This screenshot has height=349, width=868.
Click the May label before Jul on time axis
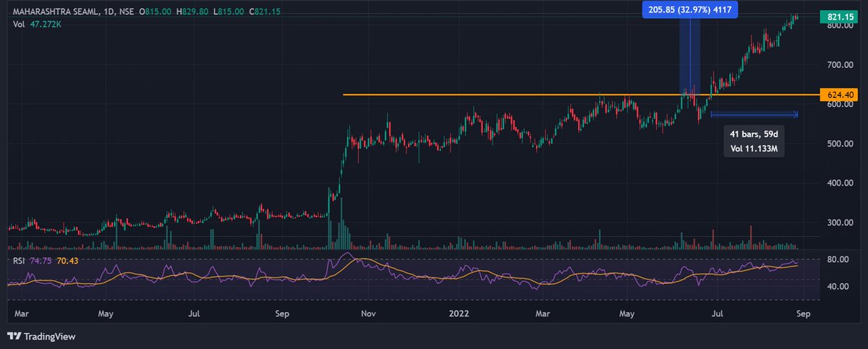[106, 314]
